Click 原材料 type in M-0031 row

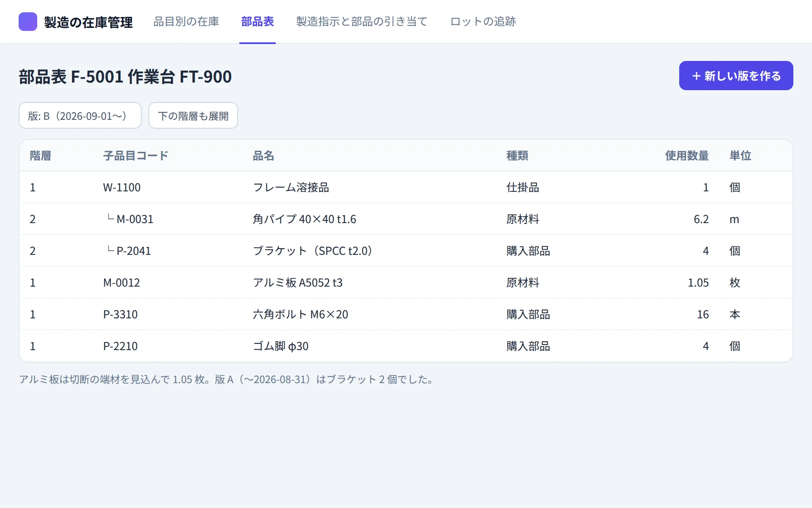[523, 219]
